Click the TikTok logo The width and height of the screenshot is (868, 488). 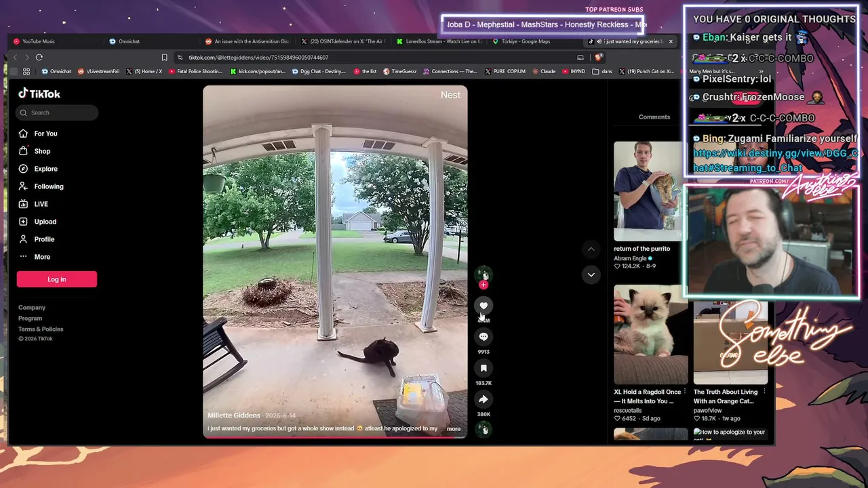(x=39, y=94)
